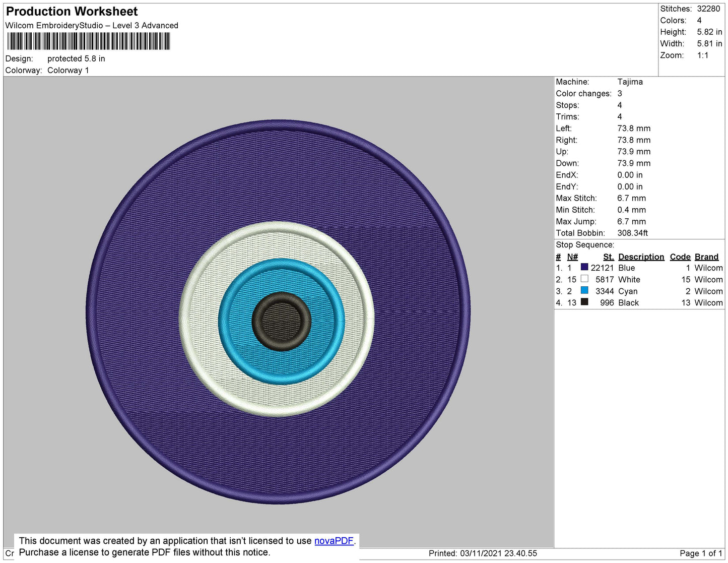The width and height of the screenshot is (728, 563).
Task: Click the stitch count 3344 in Cyan row
Action: pos(605,291)
